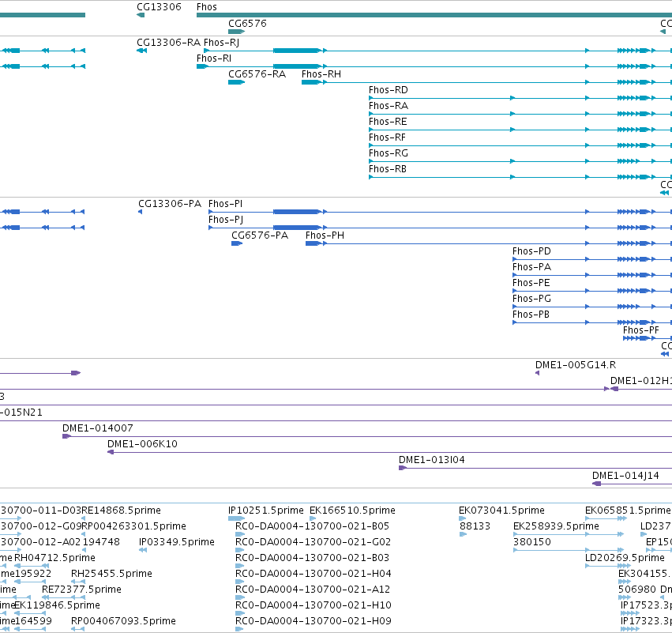
Task: Click the Fhos-PJ protein label
Action: click(x=226, y=220)
